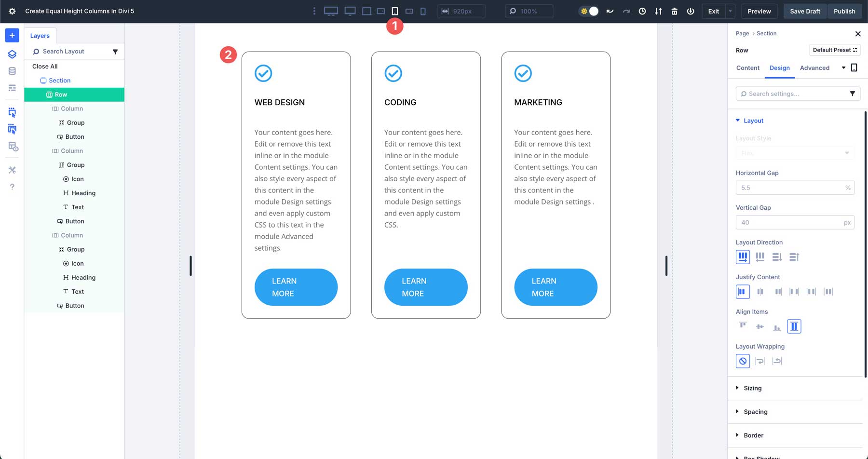The height and width of the screenshot is (459, 868).
Task: Click the undo arrow in top bar
Action: [610, 11]
